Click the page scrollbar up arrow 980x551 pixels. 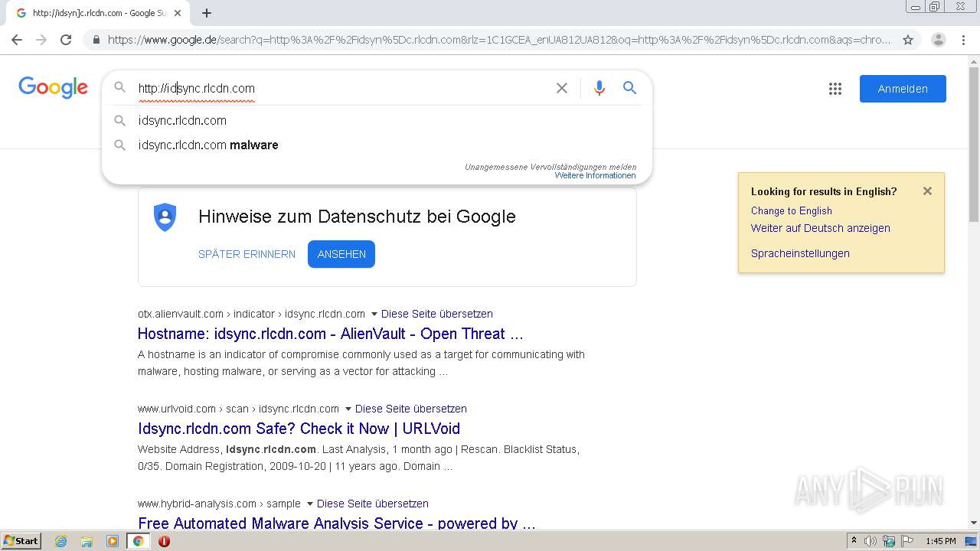[x=973, y=61]
